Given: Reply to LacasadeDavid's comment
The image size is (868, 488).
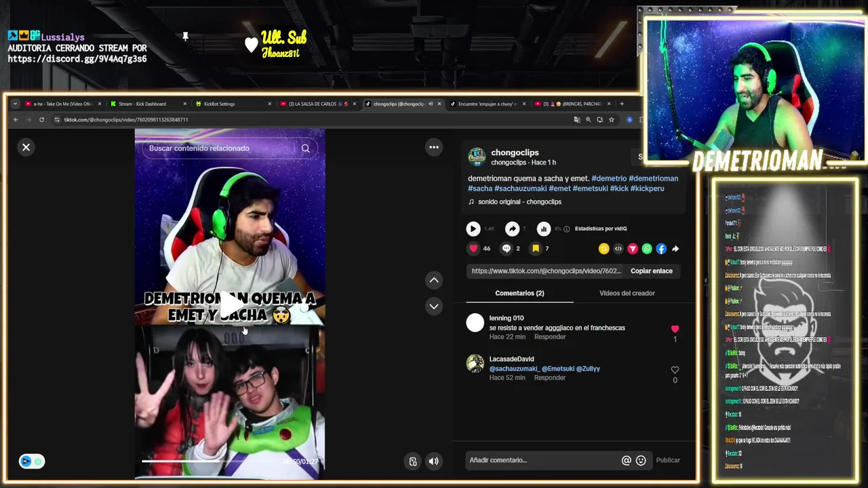Looking at the screenshot, I should (x=550, y=378).
